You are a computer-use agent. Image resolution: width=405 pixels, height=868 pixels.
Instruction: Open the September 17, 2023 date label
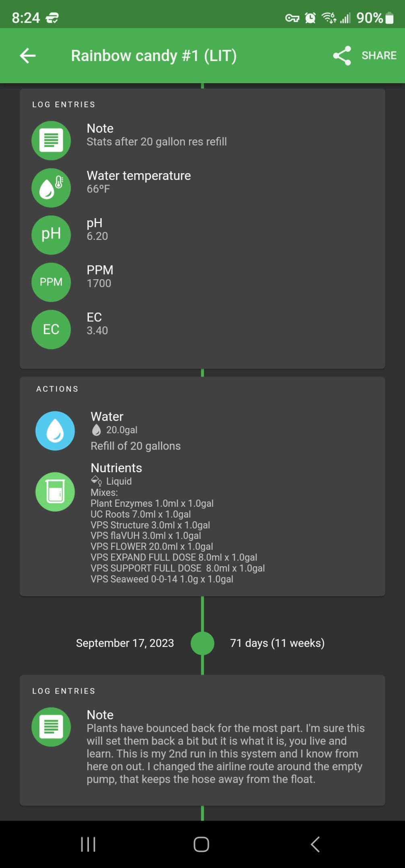click(125, 643)
